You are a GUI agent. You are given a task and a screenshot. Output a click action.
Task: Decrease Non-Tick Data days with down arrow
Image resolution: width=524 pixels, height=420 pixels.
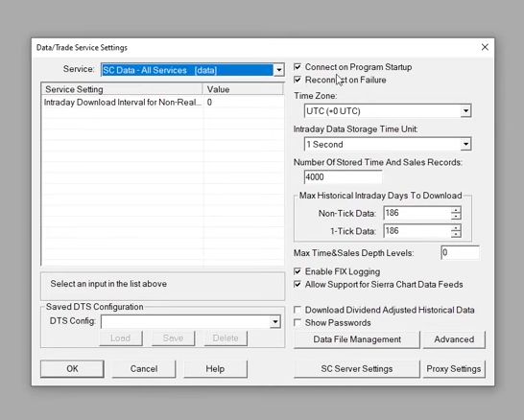[x=456, y=216]
